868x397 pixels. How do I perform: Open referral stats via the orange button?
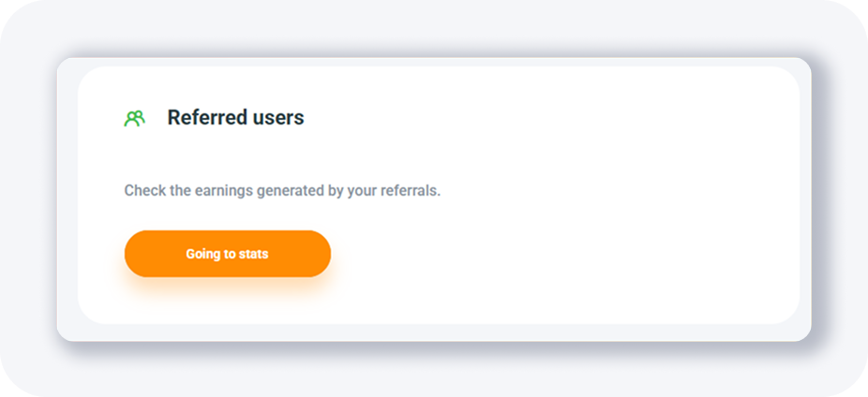point(227,254)
